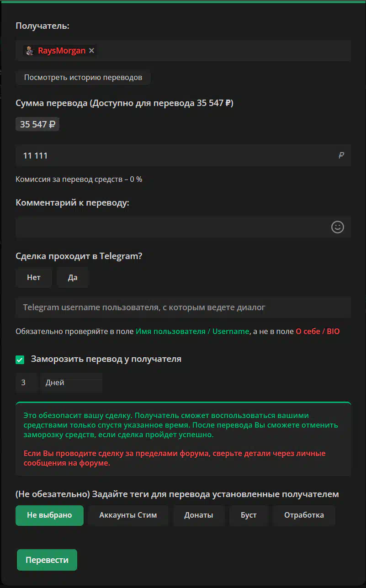Open the Дней period dropdown
Screen dimensions: 366x588
[71, 383]
